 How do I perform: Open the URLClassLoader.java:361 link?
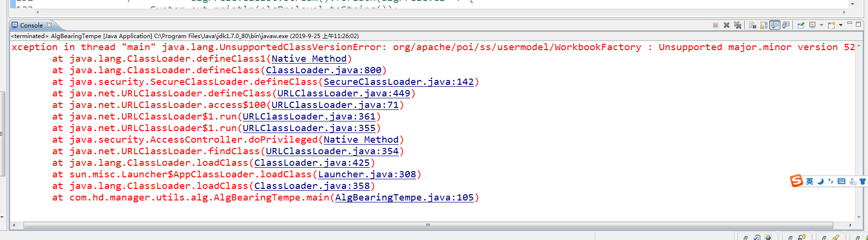[x=309, y=117]
